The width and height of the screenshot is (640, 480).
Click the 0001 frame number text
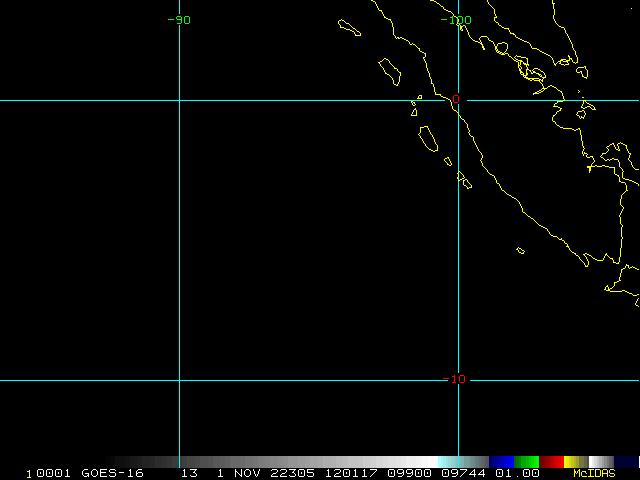click(53, 473)
